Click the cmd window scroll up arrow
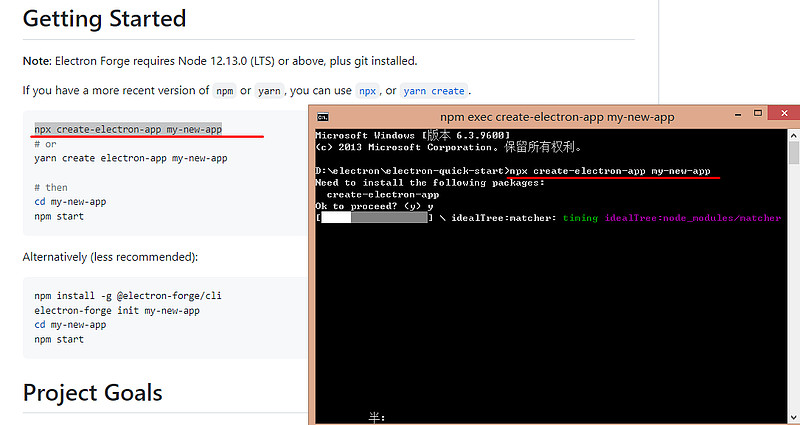Viewport: 800px width, 425px height. point(794,135)
